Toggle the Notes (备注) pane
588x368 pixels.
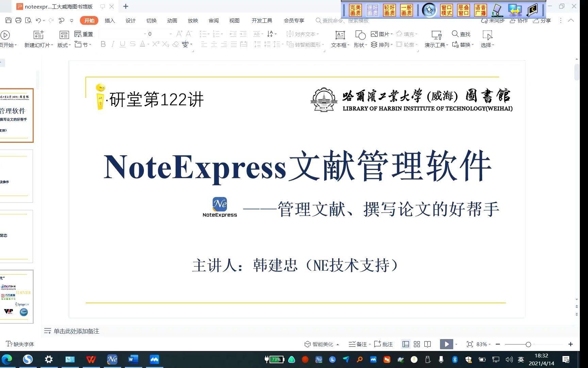pyautogui.click(x=358, y=344)
